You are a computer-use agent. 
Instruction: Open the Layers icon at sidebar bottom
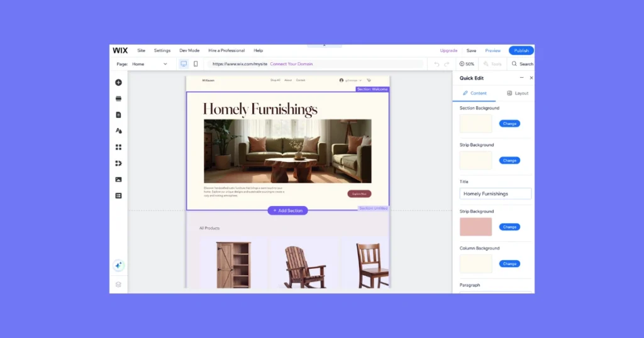118,285
